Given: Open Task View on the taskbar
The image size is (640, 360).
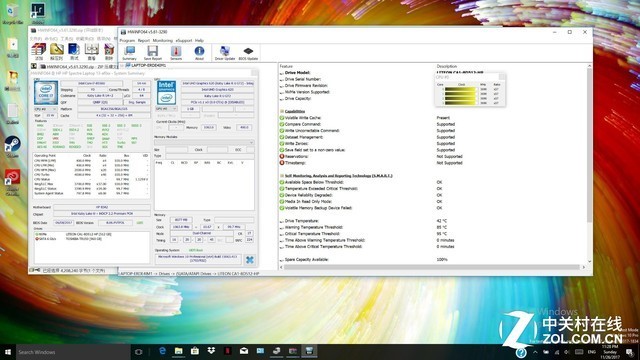Looking at the screenshot, I should coord(138,352).
